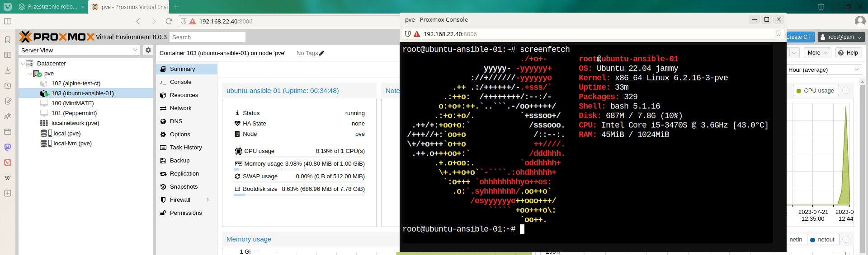Open the Downloads panel icon
The width and height of the screenshot is (868, 255).
pyautogui.click(x=8, y=70)
